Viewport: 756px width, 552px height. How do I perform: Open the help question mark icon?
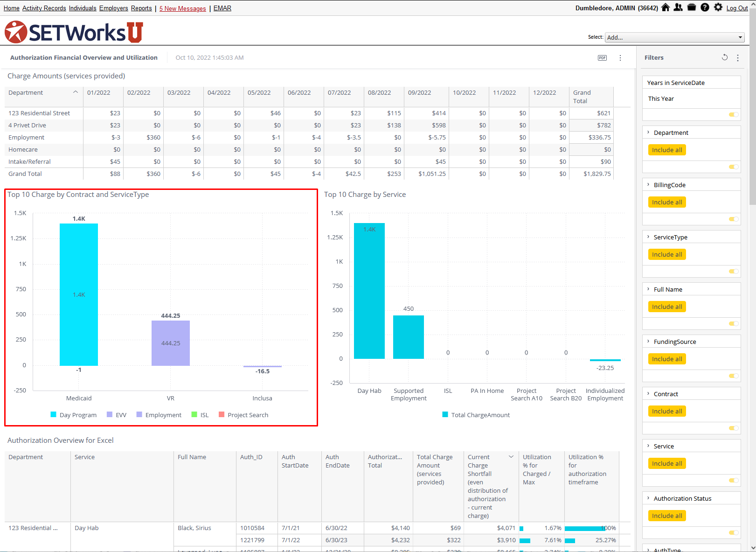(705, 7)
